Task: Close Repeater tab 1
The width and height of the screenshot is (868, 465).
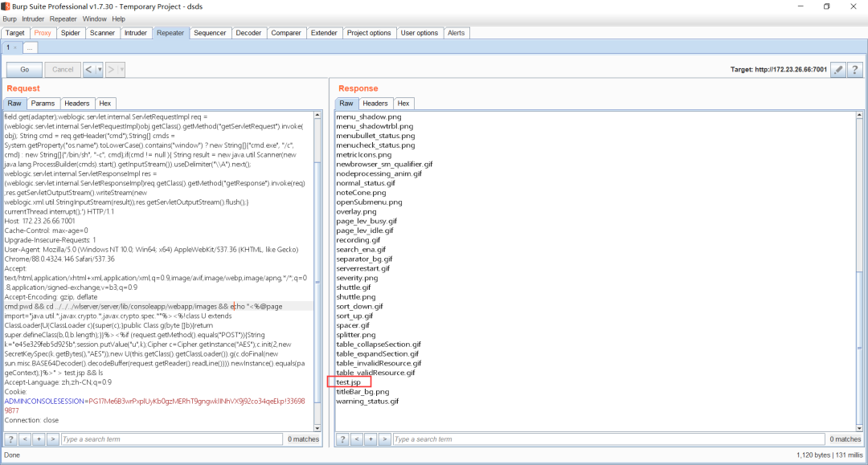Action: tap(15, 47)
